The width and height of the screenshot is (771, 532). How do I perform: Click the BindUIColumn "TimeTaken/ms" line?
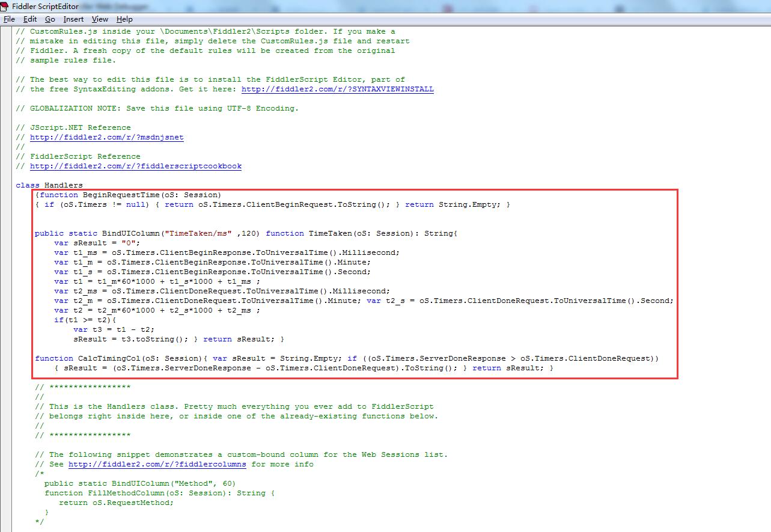pyautogui.click(x=246, y=233)
